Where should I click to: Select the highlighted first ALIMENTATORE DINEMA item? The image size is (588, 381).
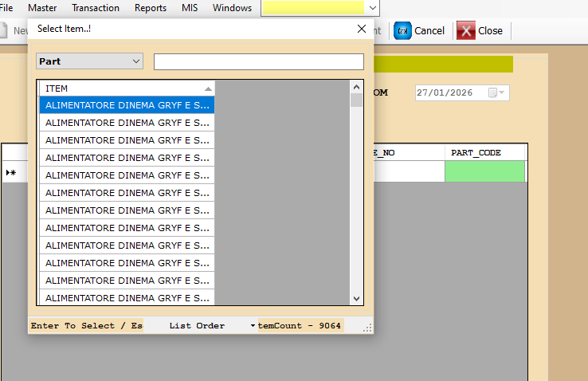point(127,104)
